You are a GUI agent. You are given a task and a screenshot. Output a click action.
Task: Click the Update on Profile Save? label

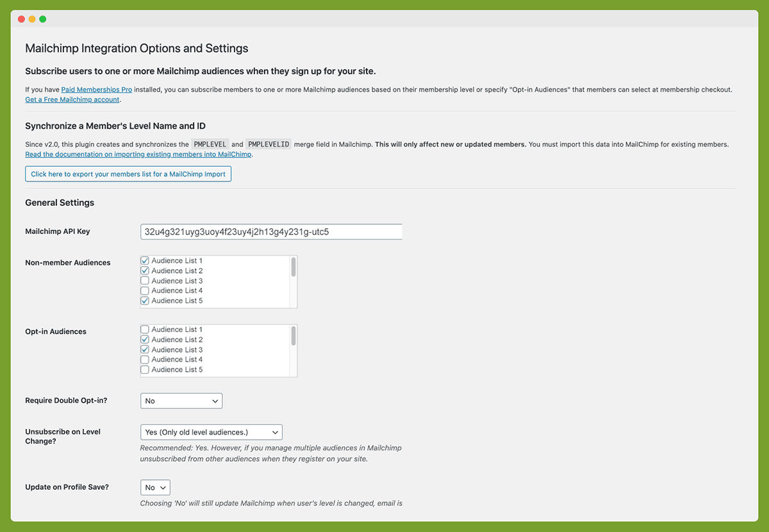67,487
